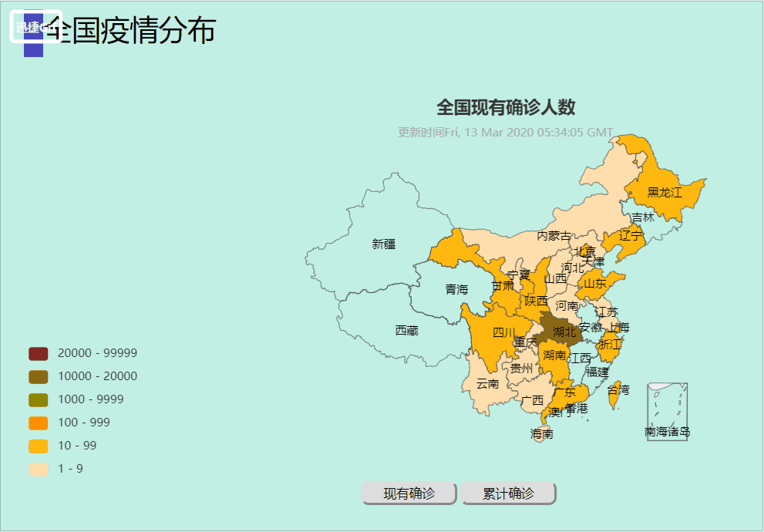Select 西藏 region on the map

pos(406,330)
